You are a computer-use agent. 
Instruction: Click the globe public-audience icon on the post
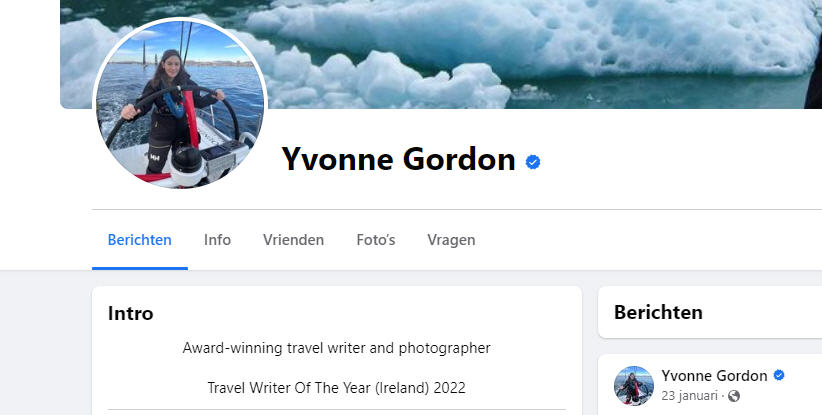pos(734,396)
